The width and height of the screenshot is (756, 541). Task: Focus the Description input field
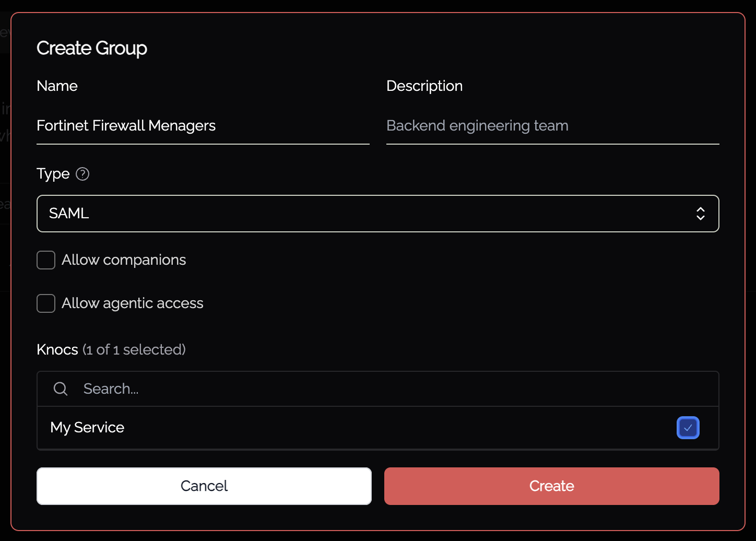click(553, 126)
